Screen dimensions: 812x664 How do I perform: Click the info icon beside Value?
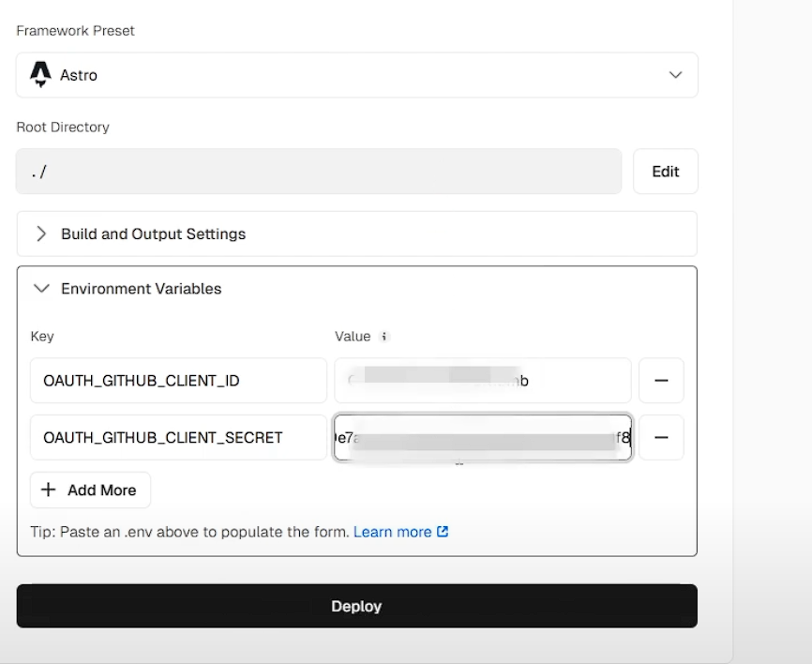click(x=383, y=337)
